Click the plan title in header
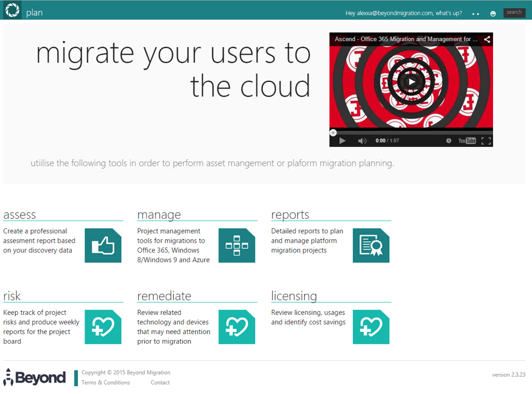532x394 pixels. (x=35, y=13)
